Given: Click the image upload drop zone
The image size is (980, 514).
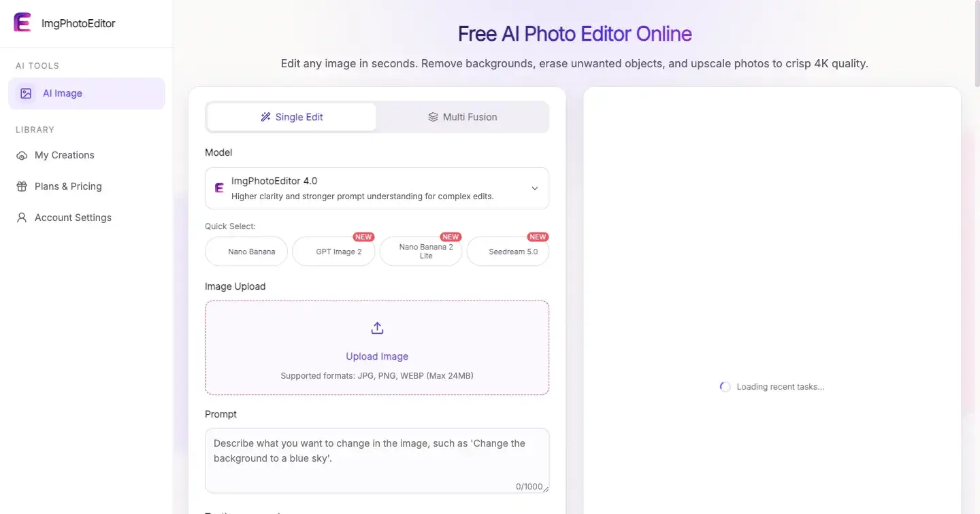Looking at the screenshot, I should [x=377, y=348].
